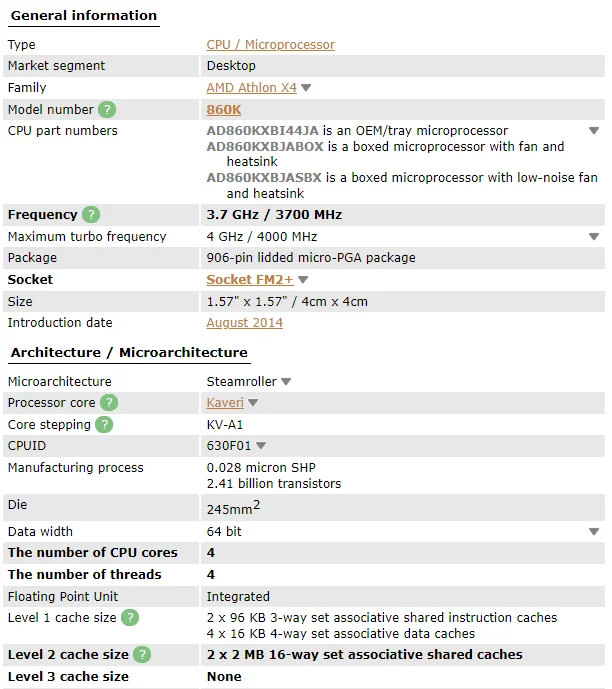Click Core stepping question mark icon
612x689 pixels.
pyautogui.click(x=104, y=425)
